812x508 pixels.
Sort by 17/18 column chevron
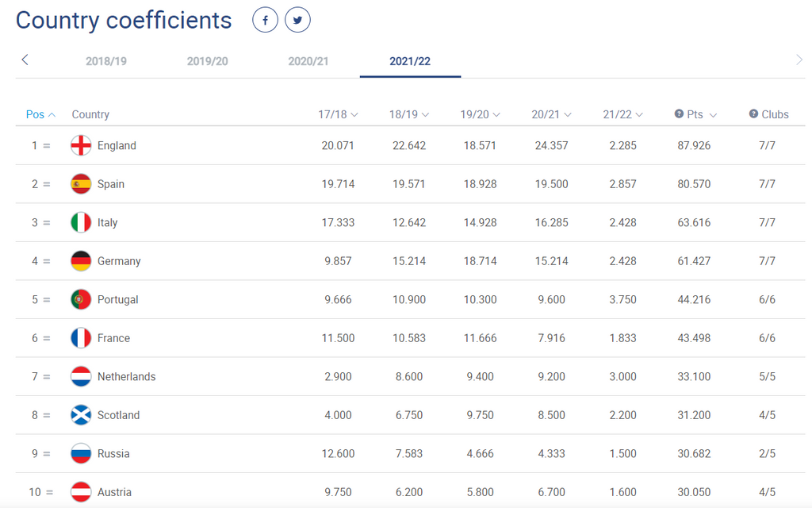coord(354,114)
